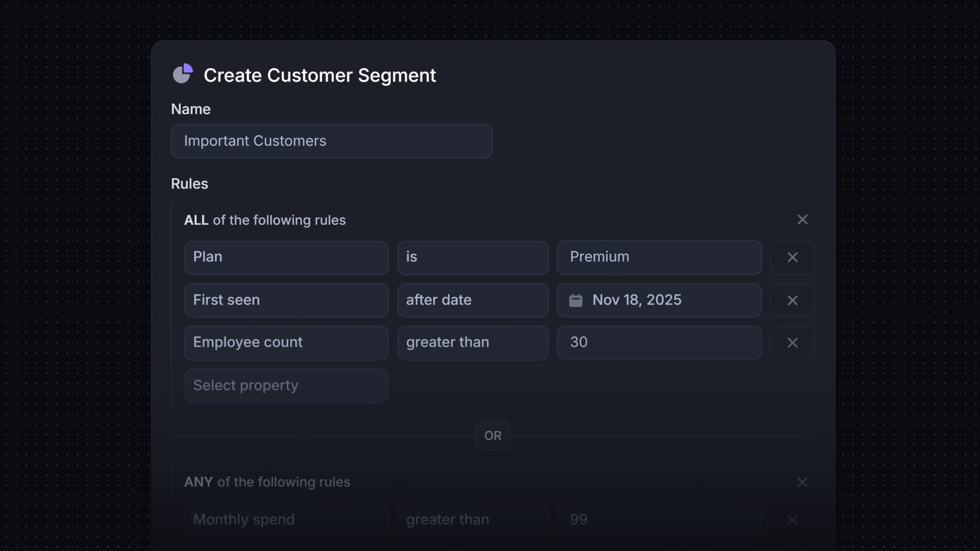Select the employee count value 30

point(659,343)
